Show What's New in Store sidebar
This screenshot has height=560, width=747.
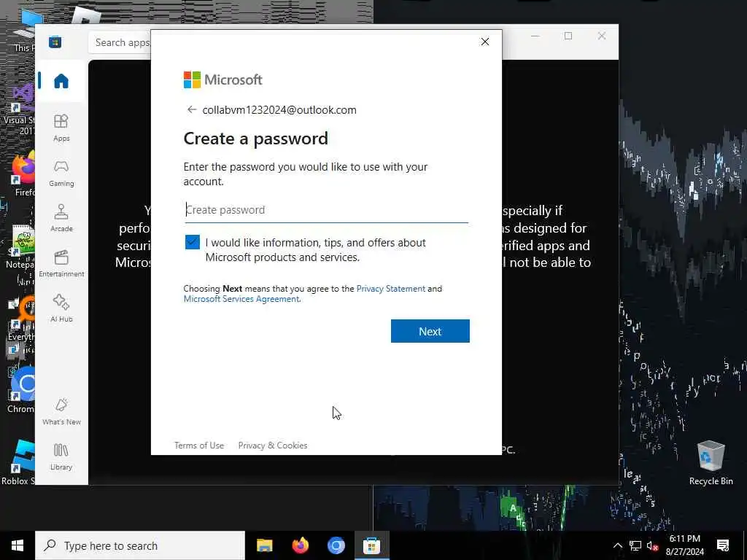pyautogui.click(x=61, y=411)
